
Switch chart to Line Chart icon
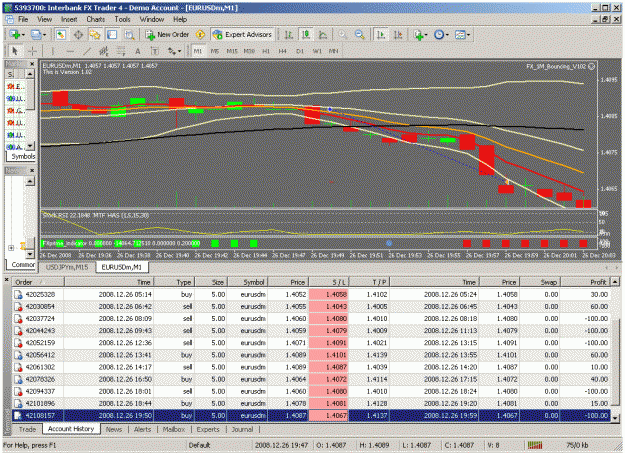click(323, 35)
